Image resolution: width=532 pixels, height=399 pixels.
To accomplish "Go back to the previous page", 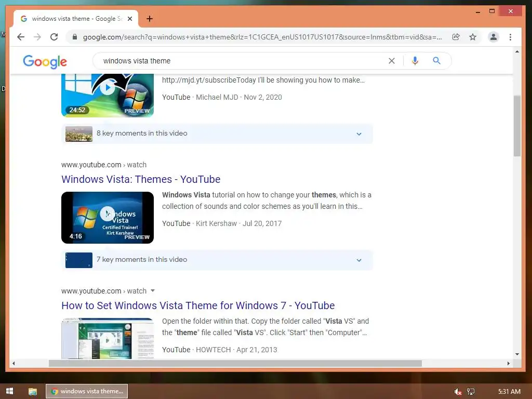I will click(21, 37).
